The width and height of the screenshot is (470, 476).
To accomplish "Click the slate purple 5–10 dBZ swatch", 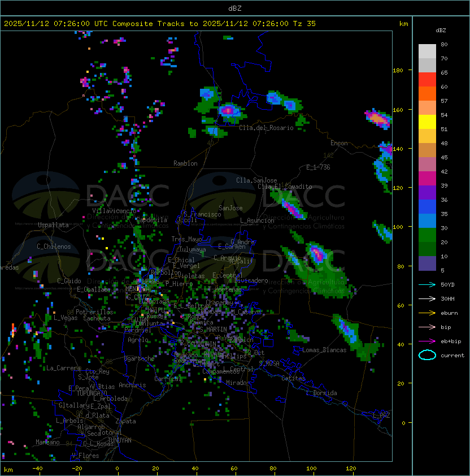I will (427, 263).
